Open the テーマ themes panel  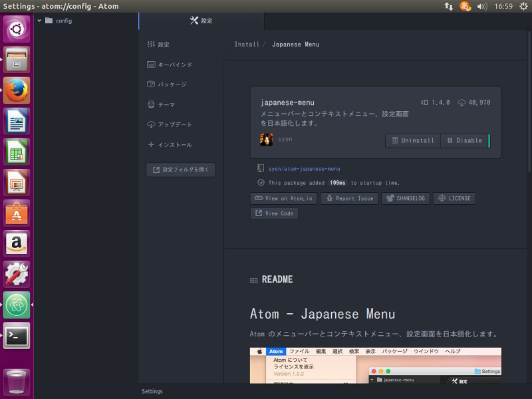tap(161, 104)
